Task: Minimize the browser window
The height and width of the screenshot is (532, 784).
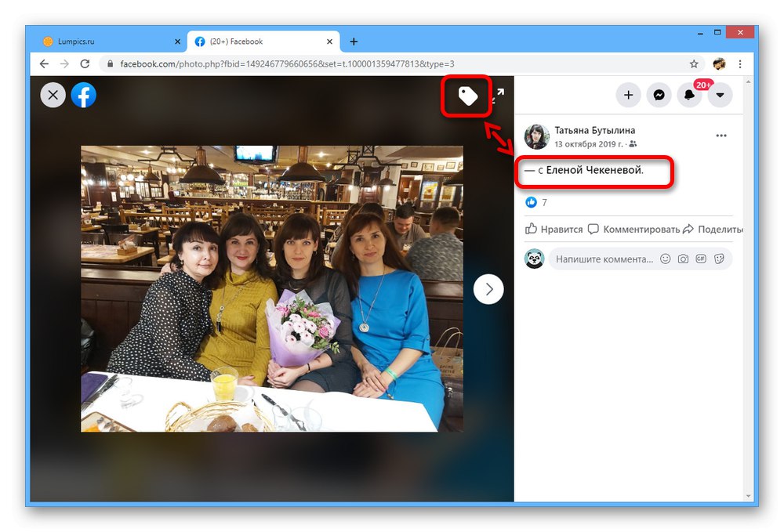Action: click(x=700, y=33)
